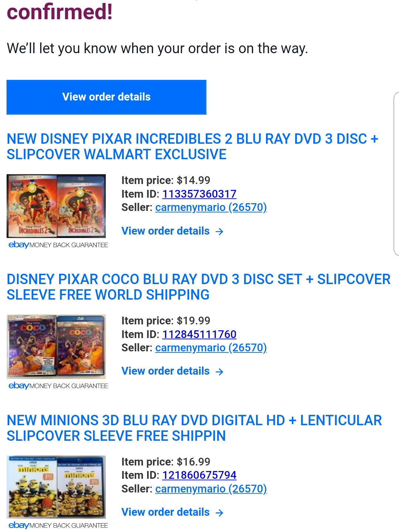The height and width of the screenshot is (532, 399).
Task: Open seller carmenymario link for Incredibles 2
Action: pos(211,208)
